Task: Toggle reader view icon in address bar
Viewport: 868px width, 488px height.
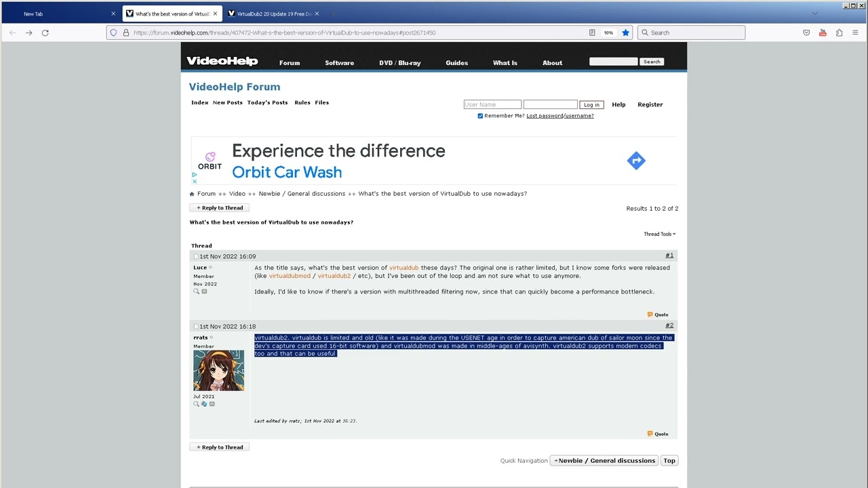Action: 592,33
